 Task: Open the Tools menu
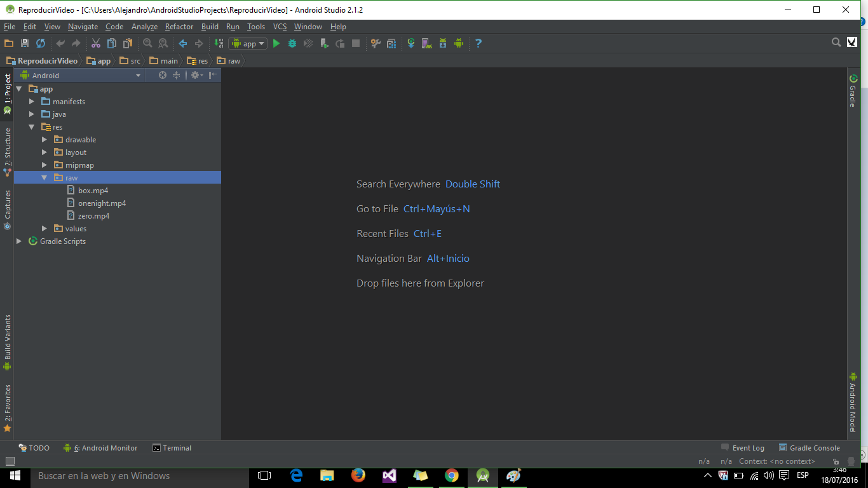point(256,27)
